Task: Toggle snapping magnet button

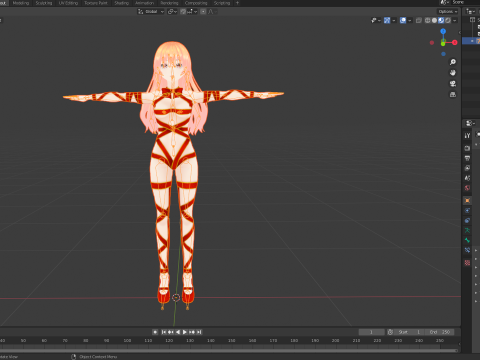Action: coord(183,12)
